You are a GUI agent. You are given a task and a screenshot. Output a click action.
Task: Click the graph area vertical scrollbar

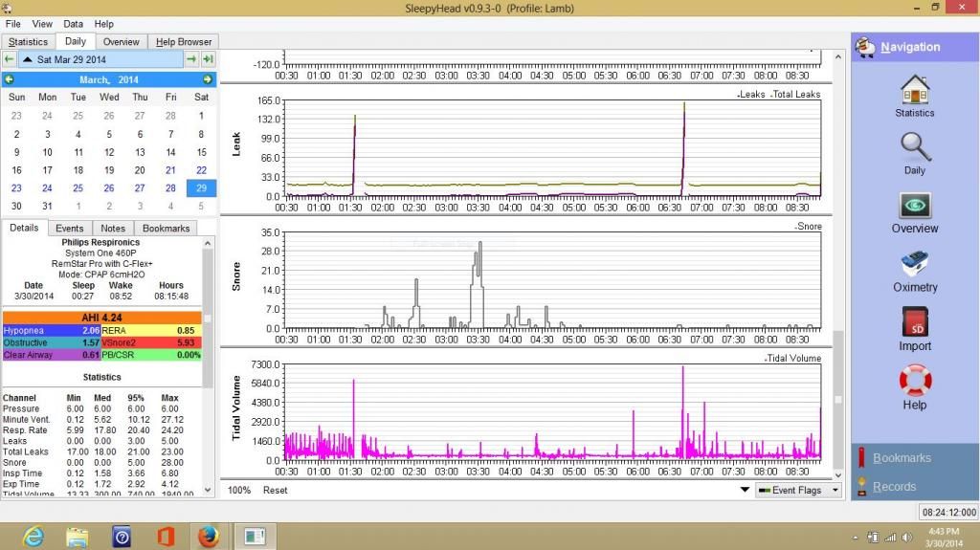pos(838,400)
